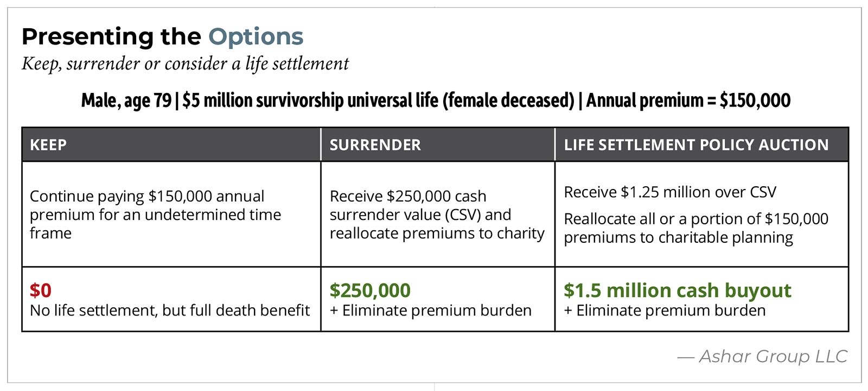Image resolution: width=868 pixels, height=391 pixels.
Task: Click the "Ashar Group LLC" attribution
Action: pos(773,356)
